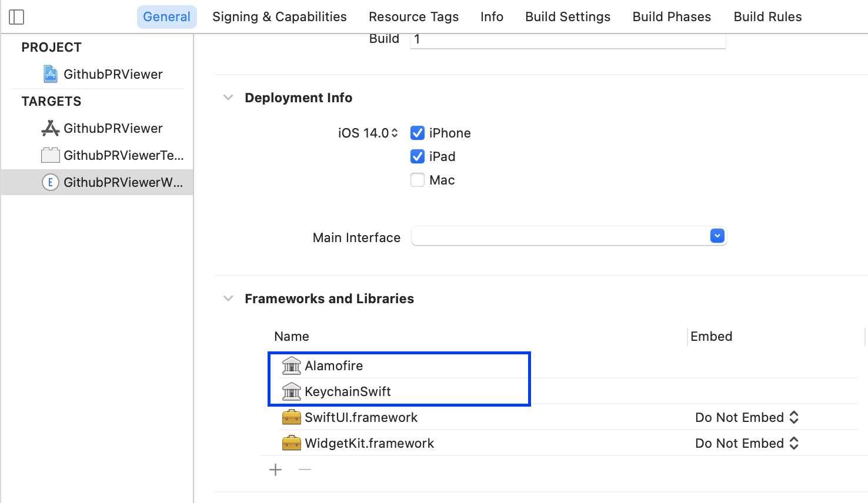Screen dimensions: 868x503
Task: Click the Build number input field
Action: [567, 40]
